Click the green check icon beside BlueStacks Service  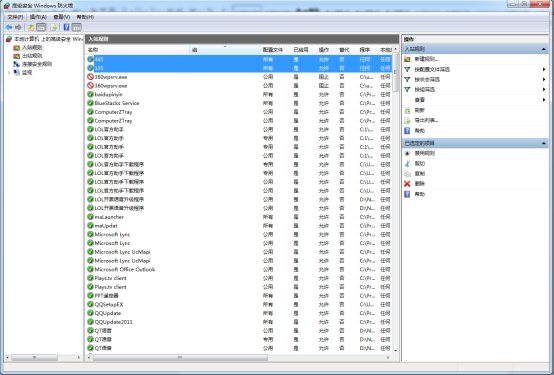pos(90,103)
